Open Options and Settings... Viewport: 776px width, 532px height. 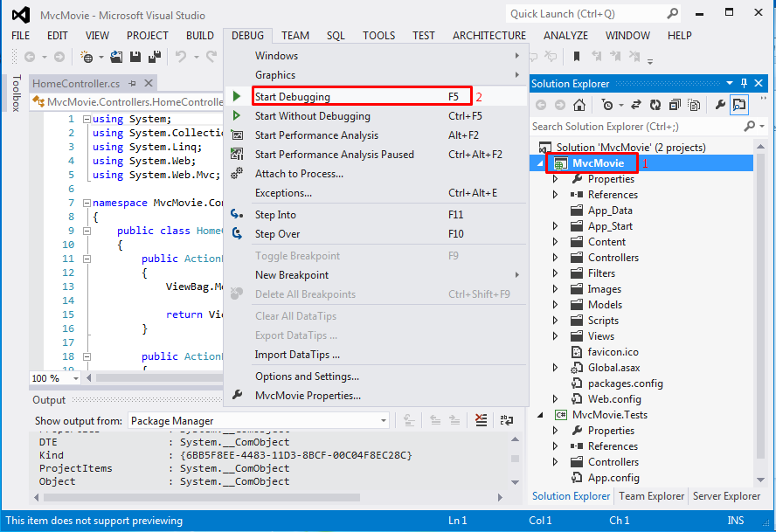(x=376, y=377)
